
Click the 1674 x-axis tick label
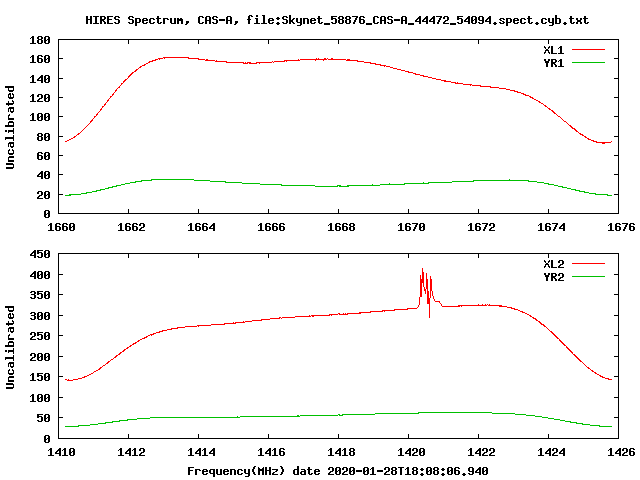point(551,227)
